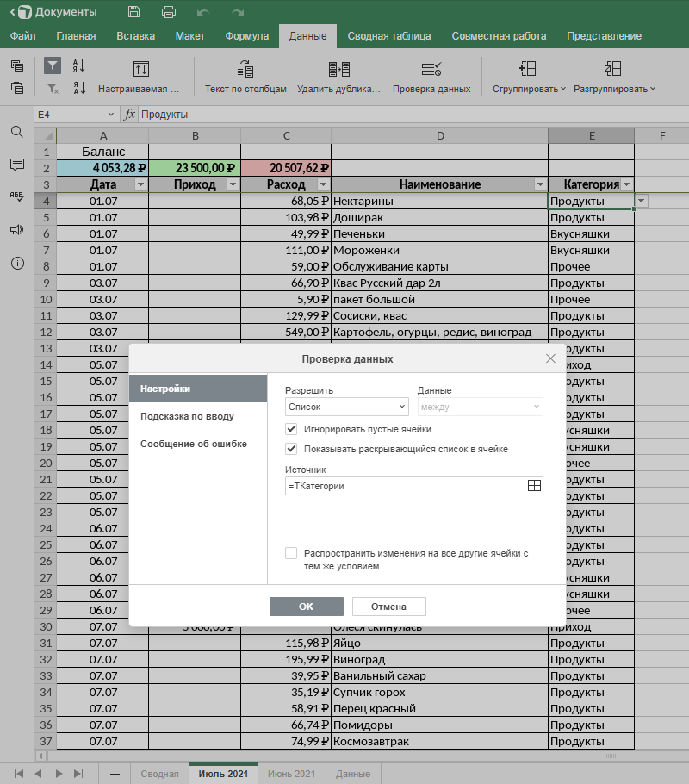Viewport: 689px width, 784px height.
Task: Toggle Показывать раскрывающийся список в ячейке
Action: pos(291,449)
